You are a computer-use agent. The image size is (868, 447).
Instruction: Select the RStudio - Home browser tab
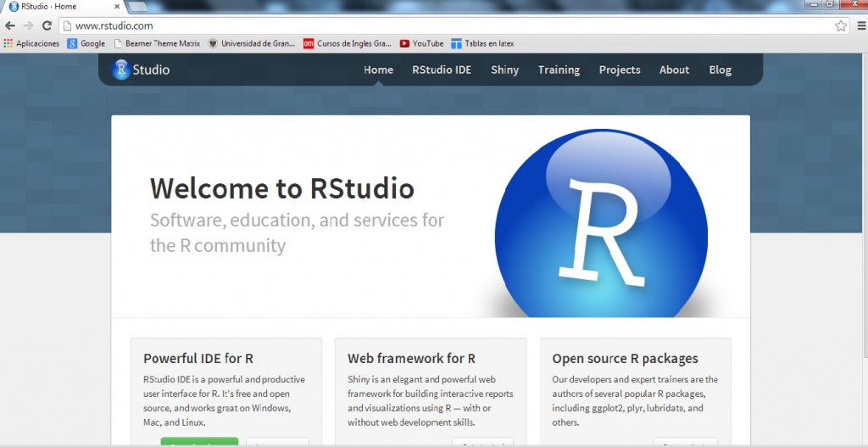[63, 7]
